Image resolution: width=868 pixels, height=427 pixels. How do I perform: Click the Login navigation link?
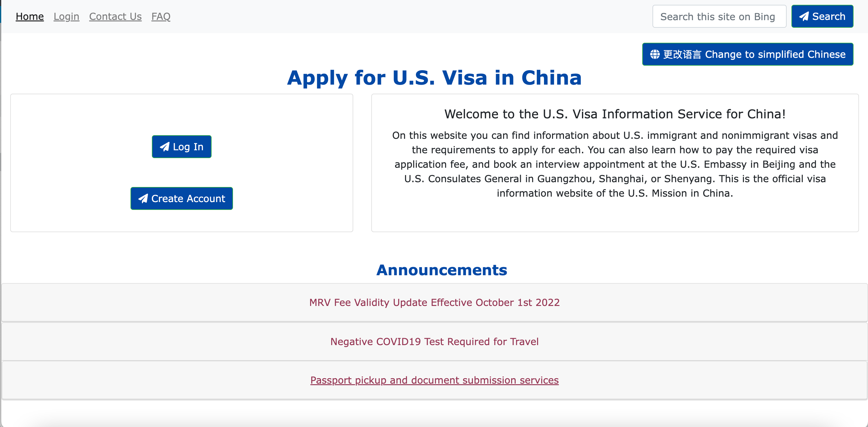pyautogui.click(x=66, y=17)
